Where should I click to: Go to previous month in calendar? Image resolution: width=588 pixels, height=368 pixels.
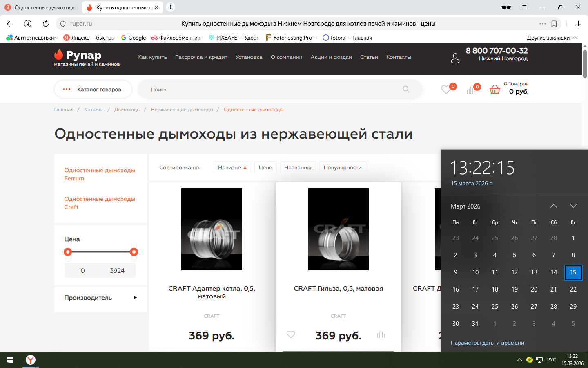click(x=553, y=206)
